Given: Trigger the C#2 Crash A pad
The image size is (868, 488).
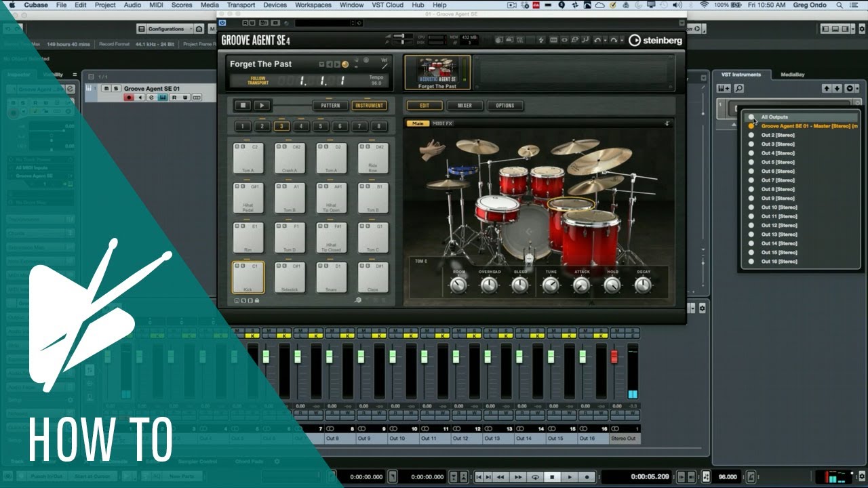Looking at the screenshot, I should [x=290, y=159].
